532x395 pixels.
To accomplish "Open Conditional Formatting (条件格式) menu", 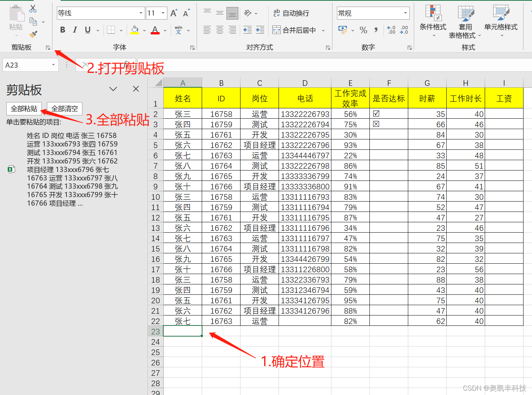I will 433,21.
